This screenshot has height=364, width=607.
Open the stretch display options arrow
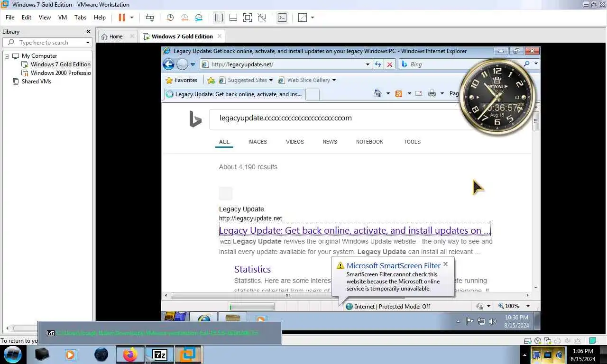(313, 18)
